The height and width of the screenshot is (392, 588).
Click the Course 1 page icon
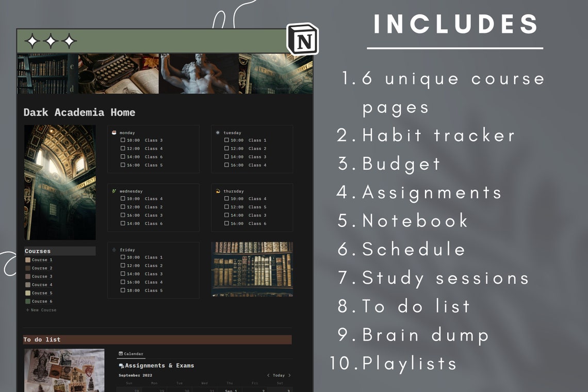[x=28, y=259]
